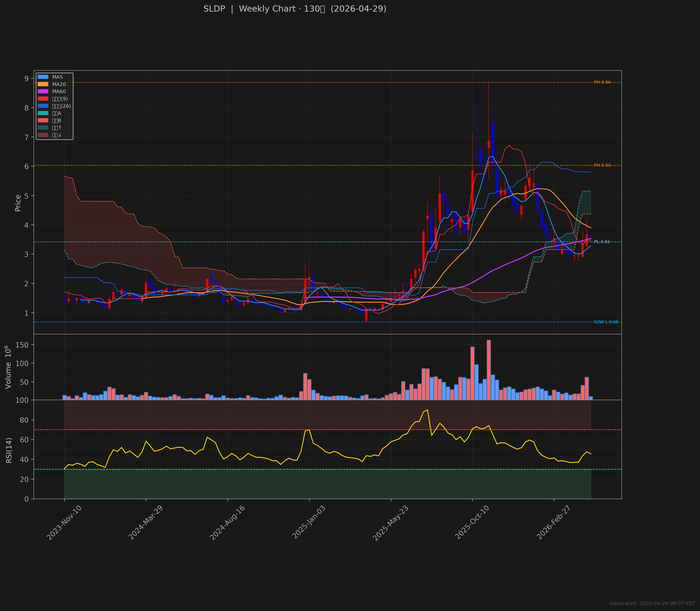Click the tallest volume bar

[489, 370]
